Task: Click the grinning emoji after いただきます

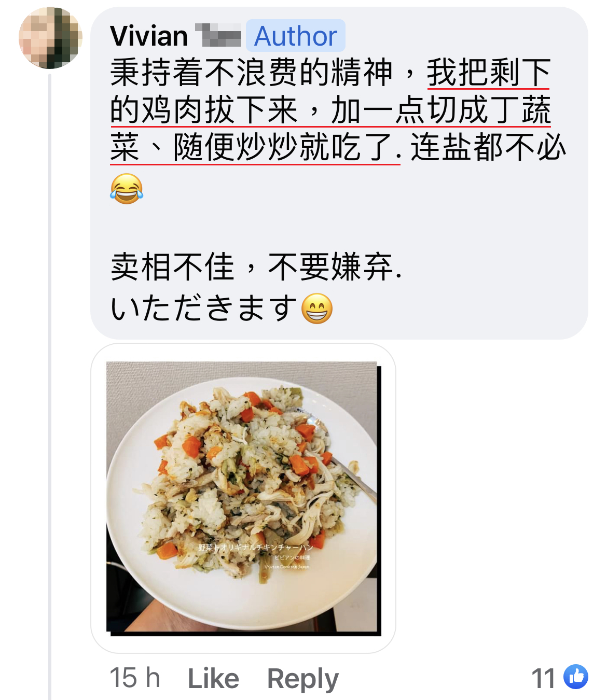Action: (x=317, y=308)
